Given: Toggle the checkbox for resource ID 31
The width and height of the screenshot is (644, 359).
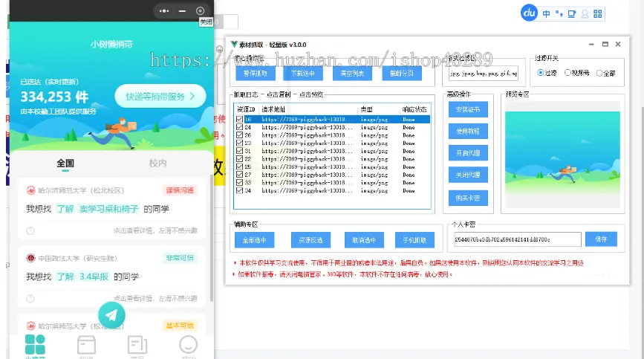Looking at the screenshot, I should click(238, 151).
